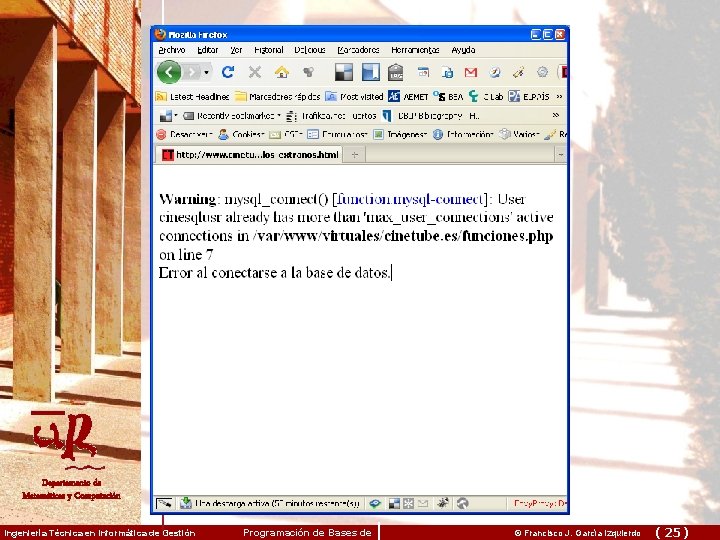Click the small calendar window toolbar icon
720x540 pixels.
pyautogui.click(x=423, y=72)
